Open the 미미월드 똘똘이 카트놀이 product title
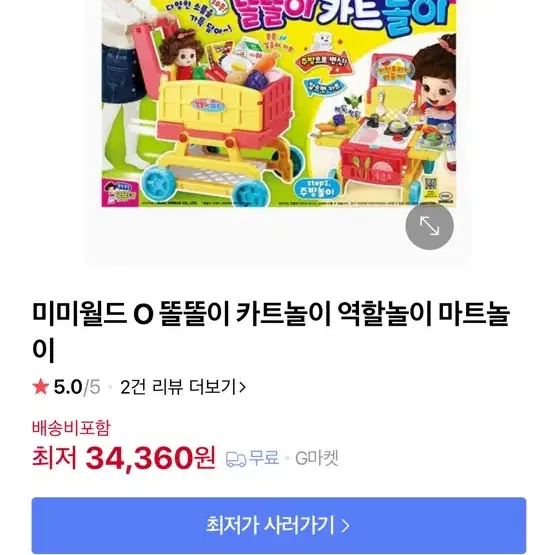555x555 pixels. pyautogui.click(x=271, y=331)
